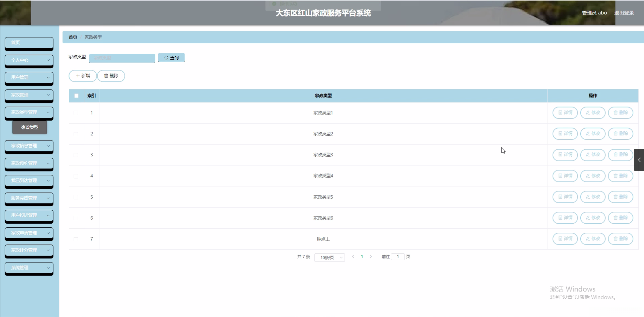Click the trash 删除 batch delete button
This screenshot has height=317, width=644.
coord(111,76)
